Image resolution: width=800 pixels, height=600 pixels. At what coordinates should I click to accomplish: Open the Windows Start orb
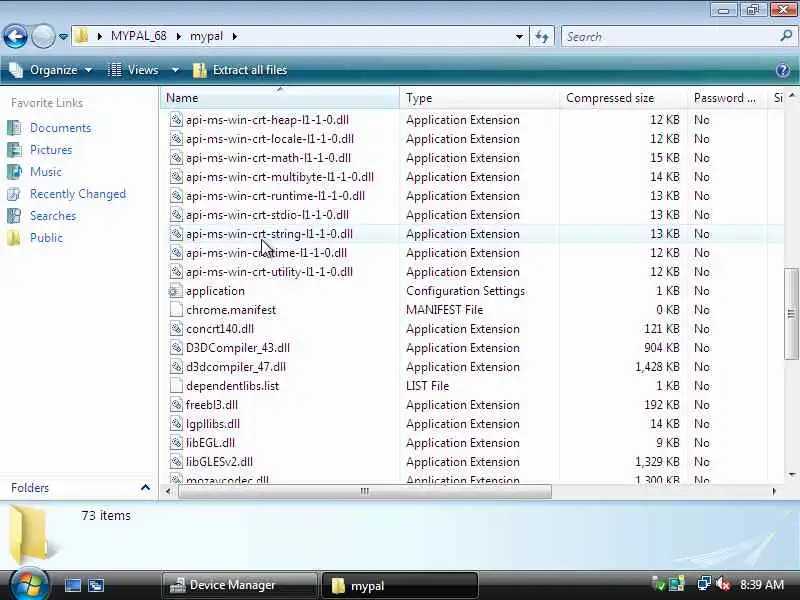29,584
